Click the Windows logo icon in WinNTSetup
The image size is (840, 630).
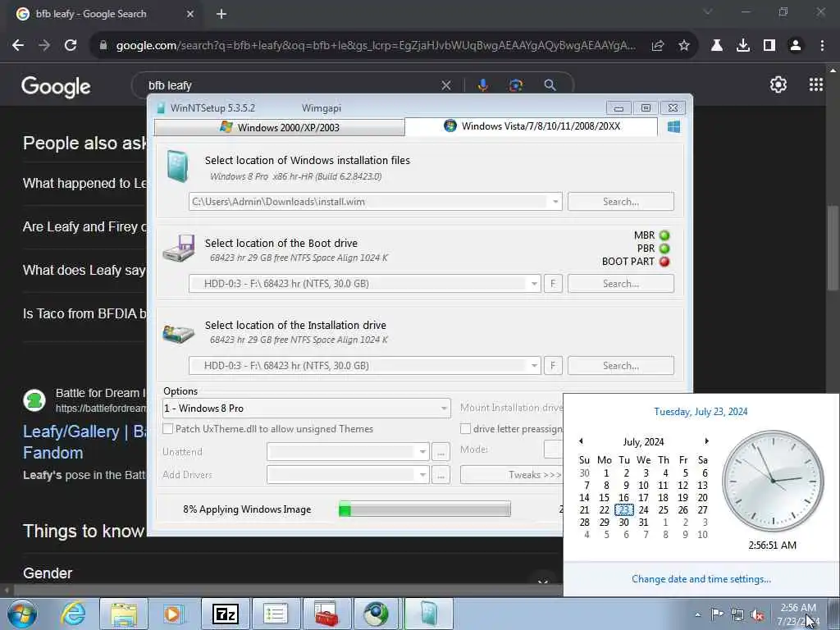tap(674, 127)
